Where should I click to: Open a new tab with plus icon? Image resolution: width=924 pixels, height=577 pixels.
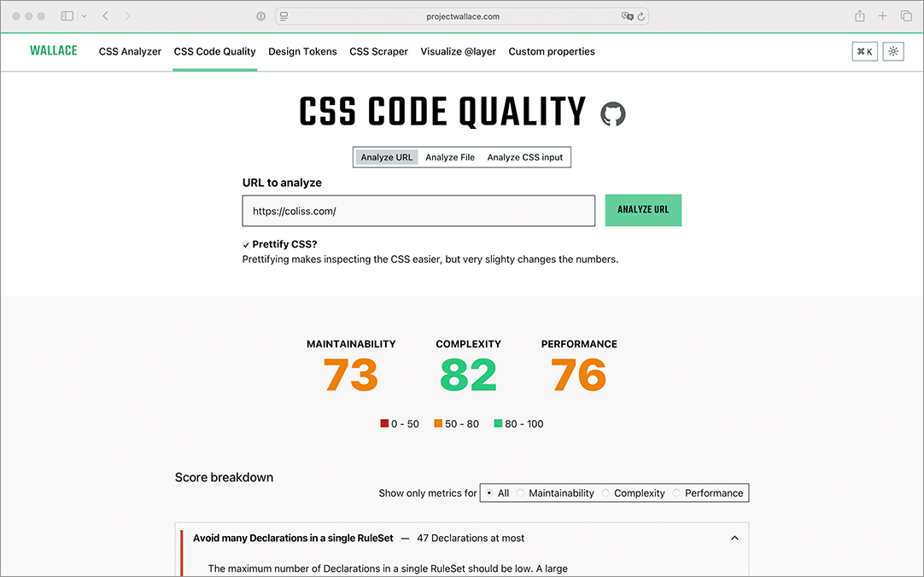click(x=882, y=16)
